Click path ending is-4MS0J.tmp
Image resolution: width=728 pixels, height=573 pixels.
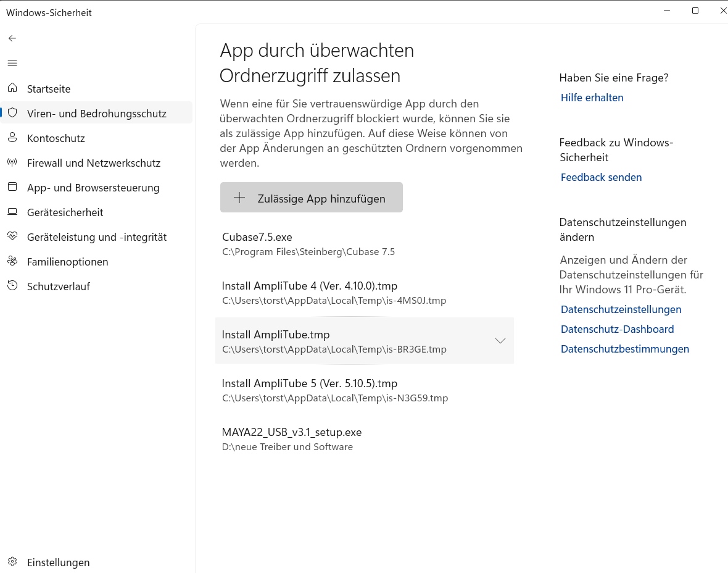point(334,301)
